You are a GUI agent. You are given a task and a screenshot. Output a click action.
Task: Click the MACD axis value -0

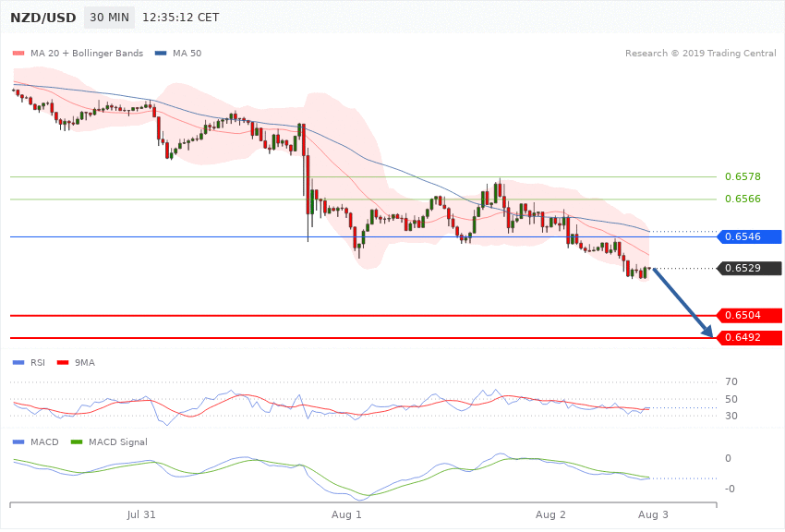click(730, 489)
